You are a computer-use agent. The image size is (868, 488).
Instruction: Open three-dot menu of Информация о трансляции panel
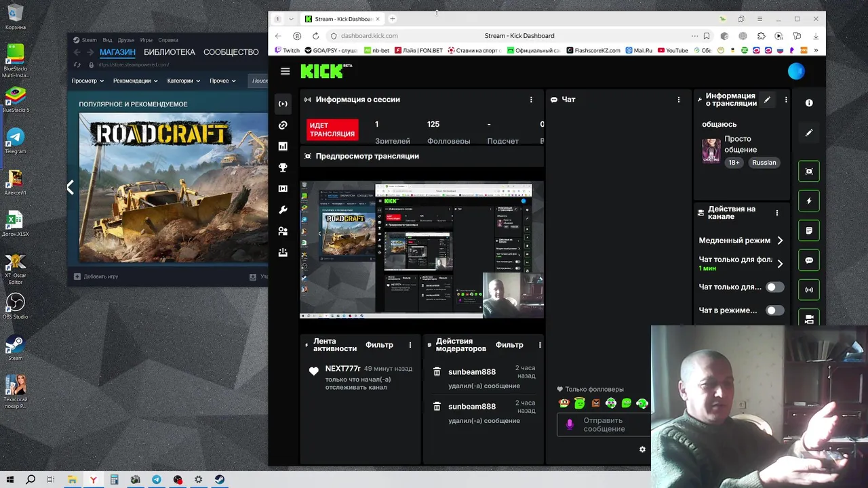click(786, 100)
